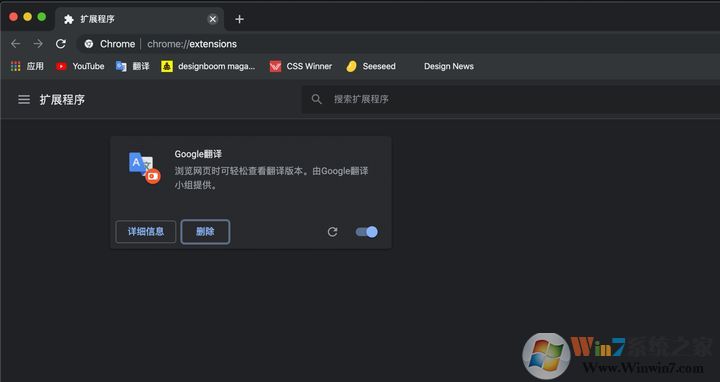Open the YouTube bookmark

click(x=80, y=66)
